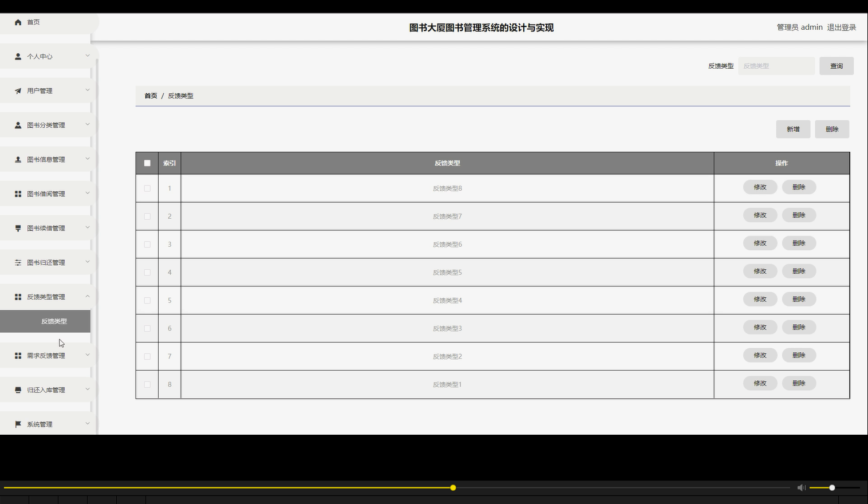This screenshot has width=868, height=504.
Task: Click the icon next to 图书续借管理
Action: (18, 229)
